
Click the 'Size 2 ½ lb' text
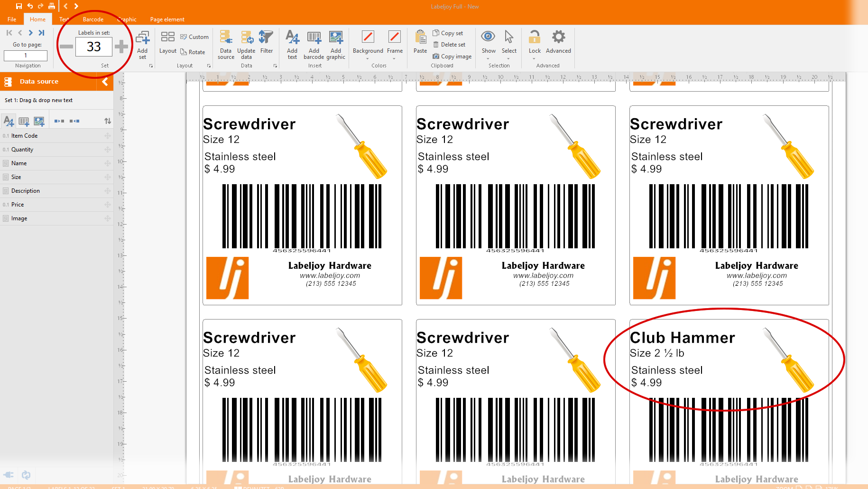(657, 353)
